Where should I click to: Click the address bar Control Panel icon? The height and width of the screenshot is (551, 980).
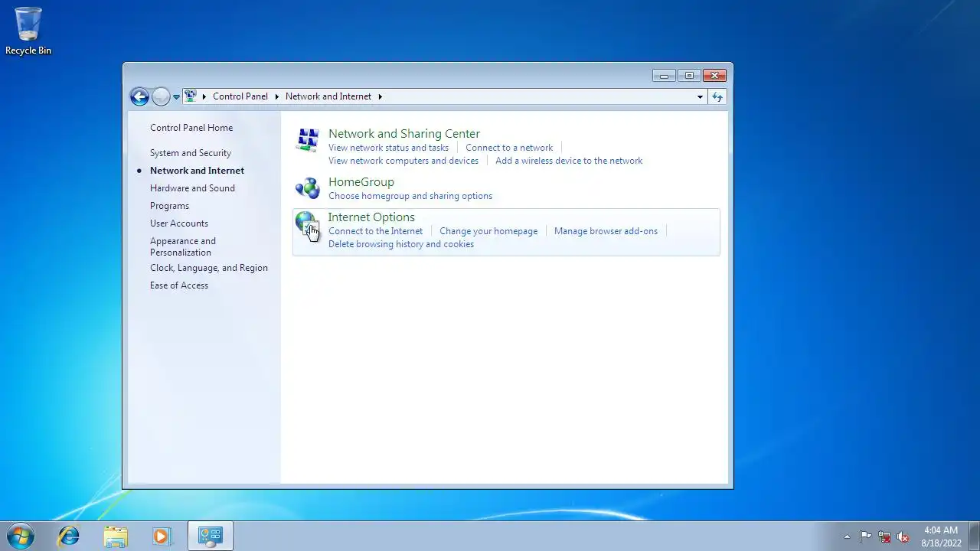(x=191, y=96)
